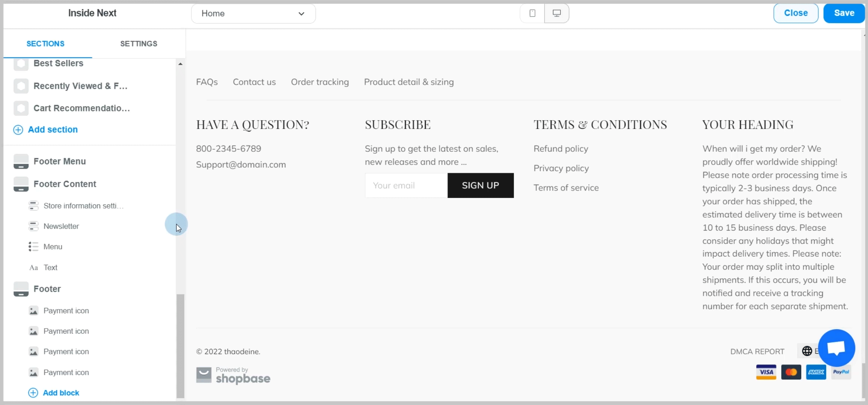Click the Inside Next theme title
This screenshot has height=405, width=868.
coord(92,13)
